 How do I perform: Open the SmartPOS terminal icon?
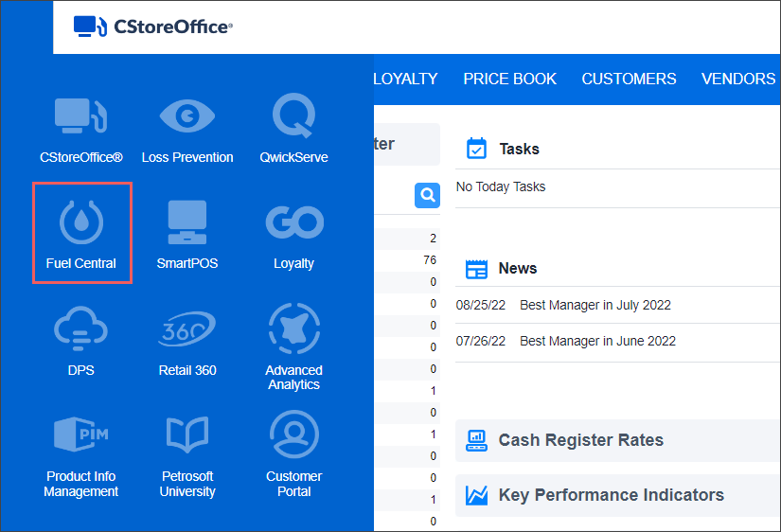click(187, 224)
